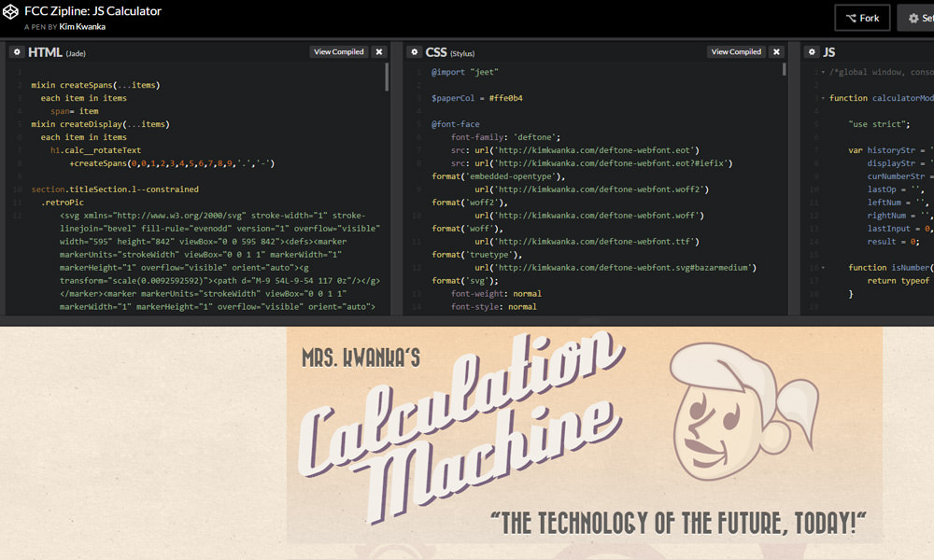The height and width of the screenshot is (560, 934).
Task: Click the CodePen logo icon
Action: [10, 11]
